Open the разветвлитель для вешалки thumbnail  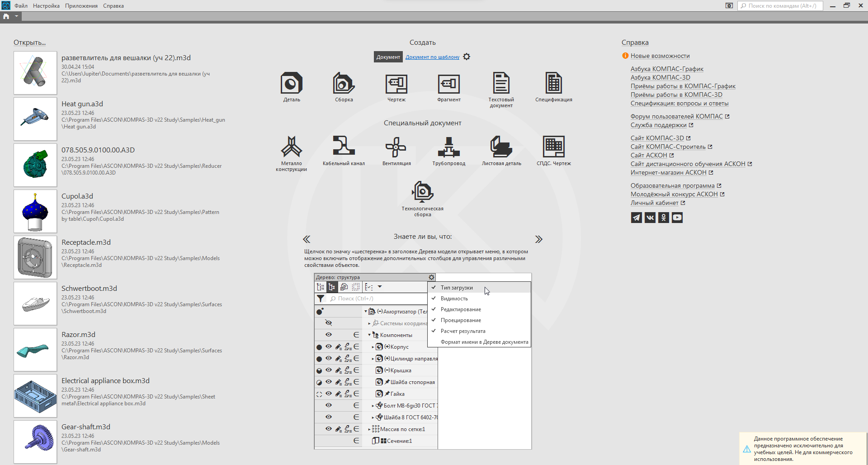point(35,73)
